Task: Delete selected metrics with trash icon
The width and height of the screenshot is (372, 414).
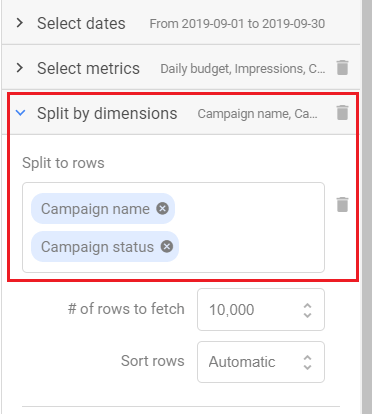Action: (342, 68)
